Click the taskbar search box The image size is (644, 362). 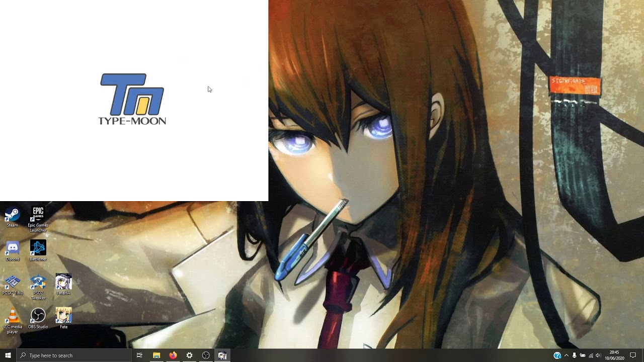[74, 355]
